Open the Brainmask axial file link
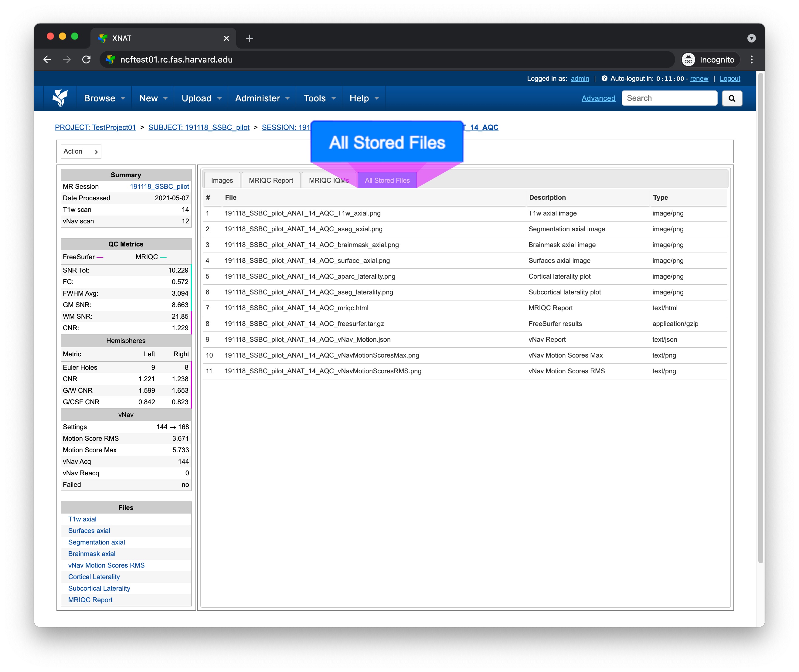The width and height of the screenshot is (799, 672). 91,554
